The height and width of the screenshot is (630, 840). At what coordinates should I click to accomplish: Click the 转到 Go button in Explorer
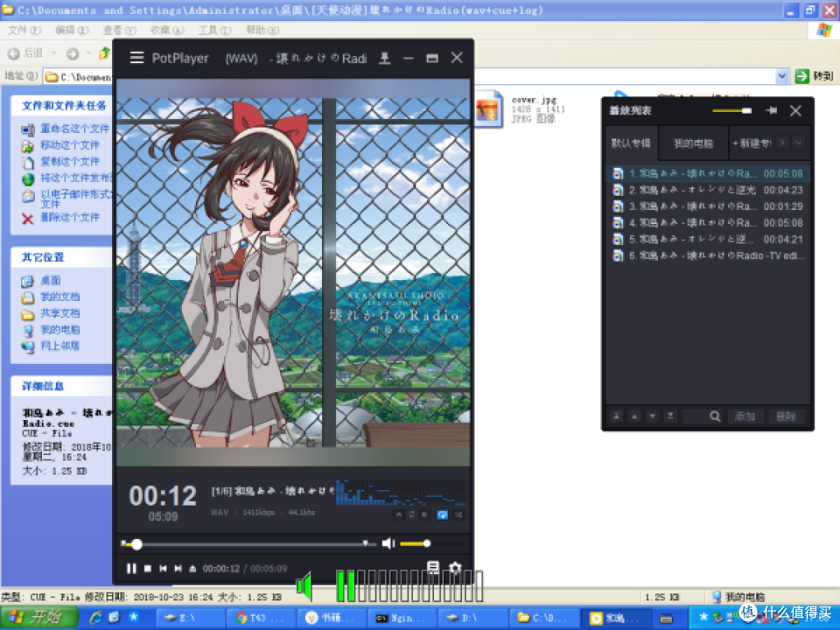pos(814,76)
